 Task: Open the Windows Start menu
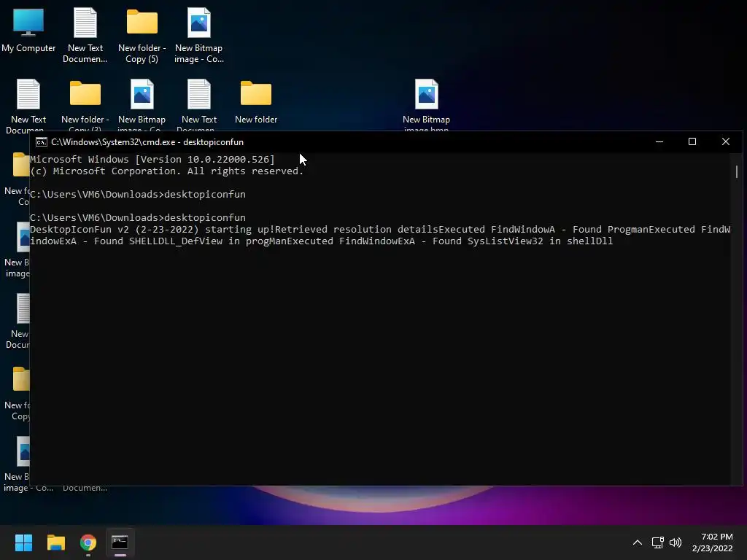pyautogui.click(x=23, y=542)
